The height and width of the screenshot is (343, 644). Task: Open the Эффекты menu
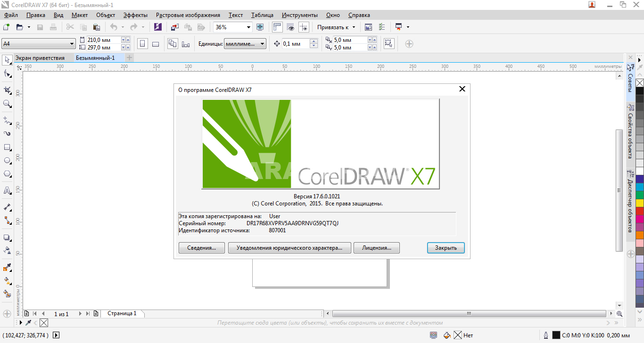click(x=135, y=15)
